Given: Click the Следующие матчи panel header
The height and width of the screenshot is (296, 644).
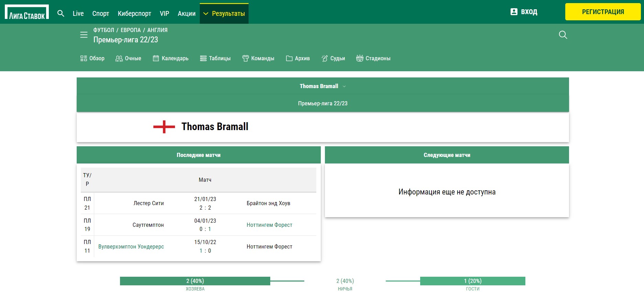Looking at the screenshot, I should (x=447, y=155).
